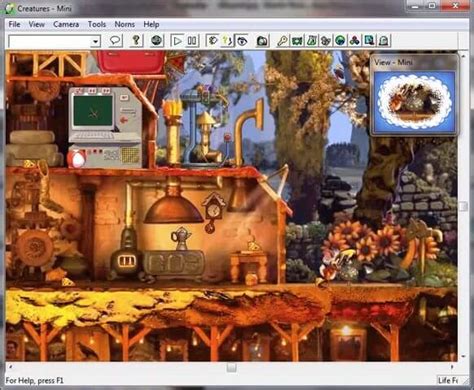Click the 'For Help, press F1' status text

point(35,381)
